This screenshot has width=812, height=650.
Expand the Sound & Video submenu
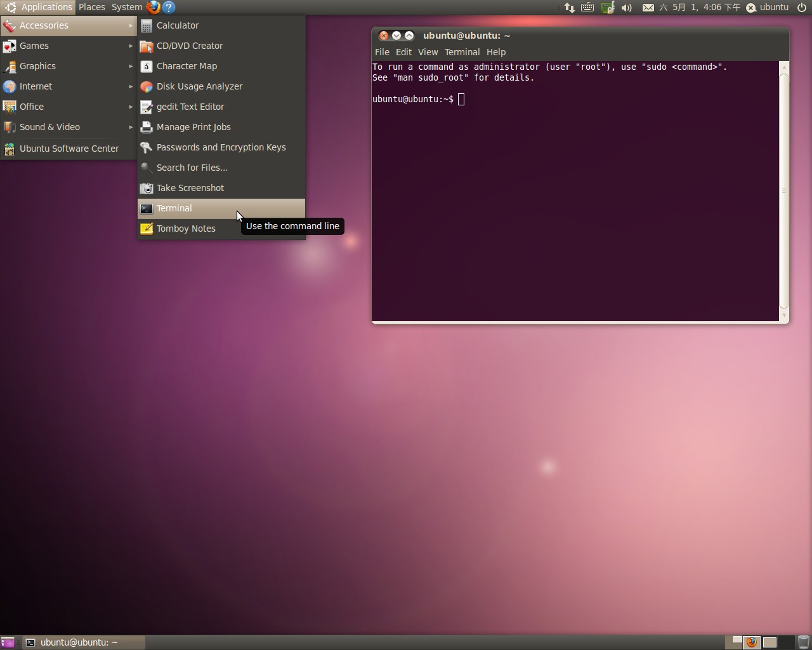tap(69, 127)
